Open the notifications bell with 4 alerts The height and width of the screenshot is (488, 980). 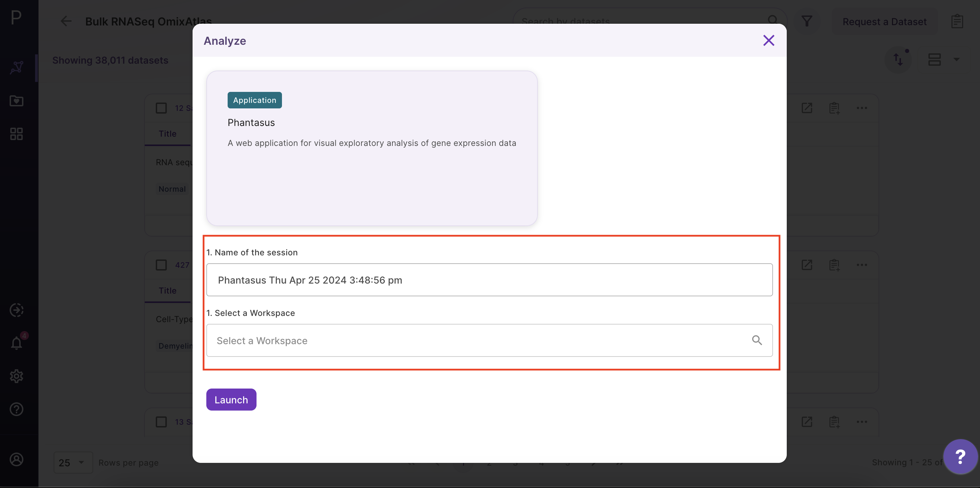[x=17, y=343]
